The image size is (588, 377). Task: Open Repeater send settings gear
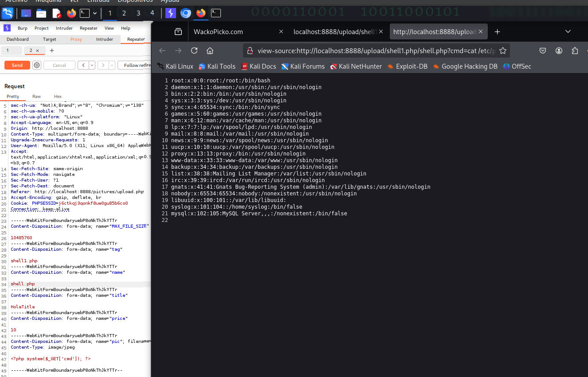tap(37, 65)
